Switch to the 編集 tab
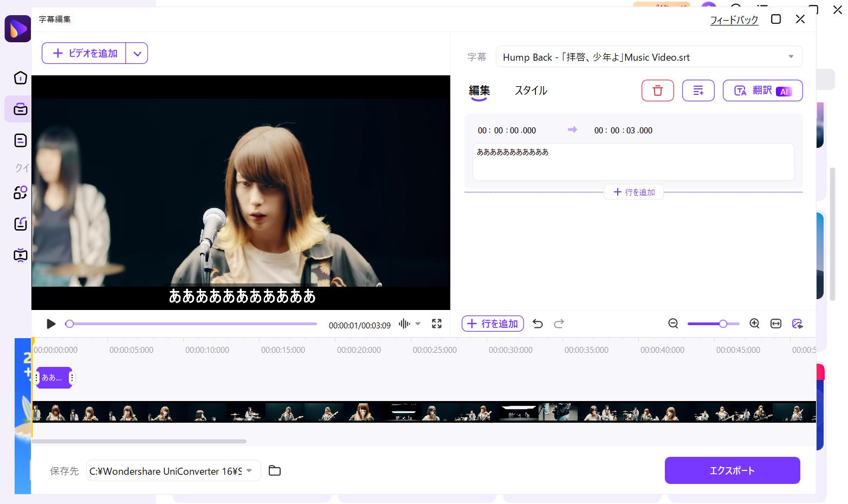 point(480,91)
